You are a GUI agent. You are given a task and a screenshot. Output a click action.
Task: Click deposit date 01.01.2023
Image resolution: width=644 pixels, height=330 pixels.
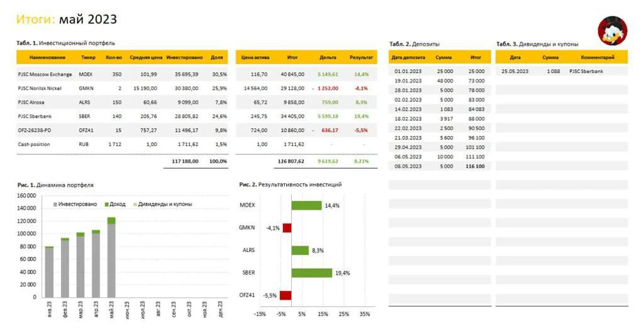[x=408, y=71]
